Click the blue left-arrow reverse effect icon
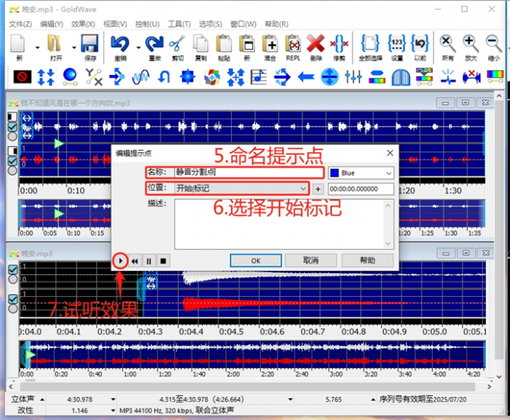The image size is (510, 420). pyautogui.click(x=306, y=77)
